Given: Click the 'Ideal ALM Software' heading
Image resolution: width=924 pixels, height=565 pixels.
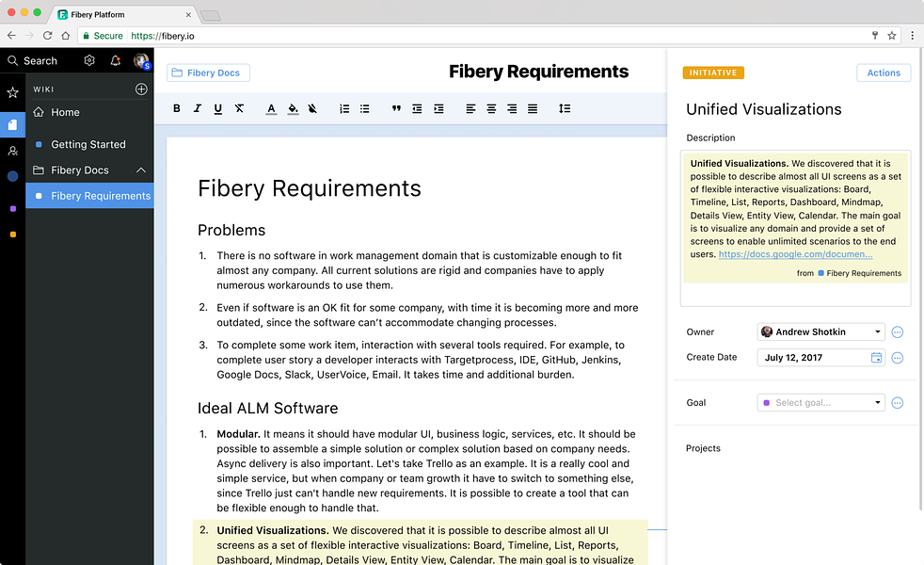Looking at the screenshot, I should [x=267, y=408].
